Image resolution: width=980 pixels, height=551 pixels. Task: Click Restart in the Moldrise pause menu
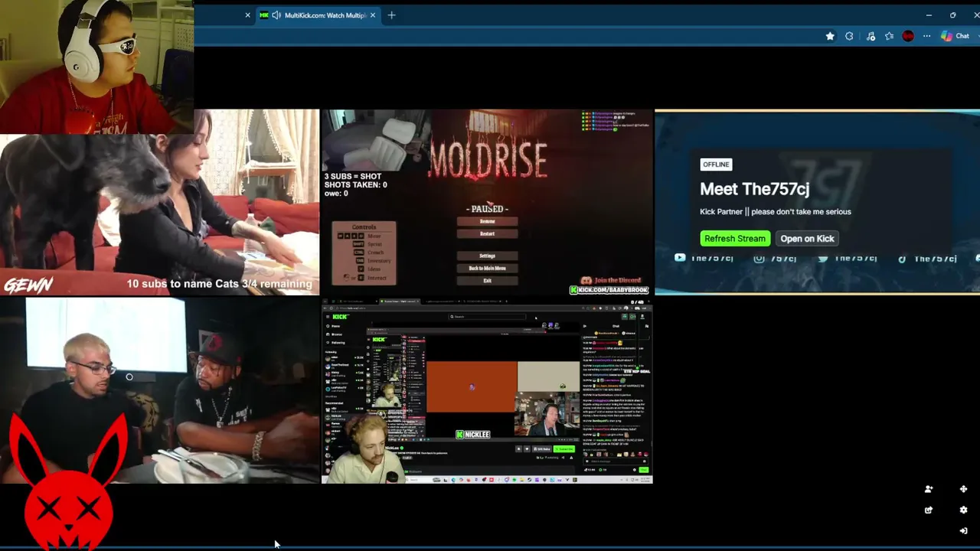click(487, 233)
